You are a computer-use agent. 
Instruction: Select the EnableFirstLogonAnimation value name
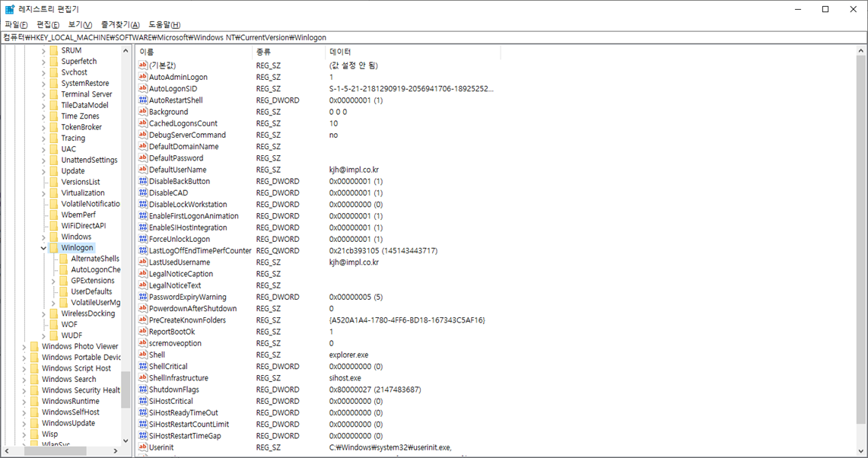click(x=194, y=216)
